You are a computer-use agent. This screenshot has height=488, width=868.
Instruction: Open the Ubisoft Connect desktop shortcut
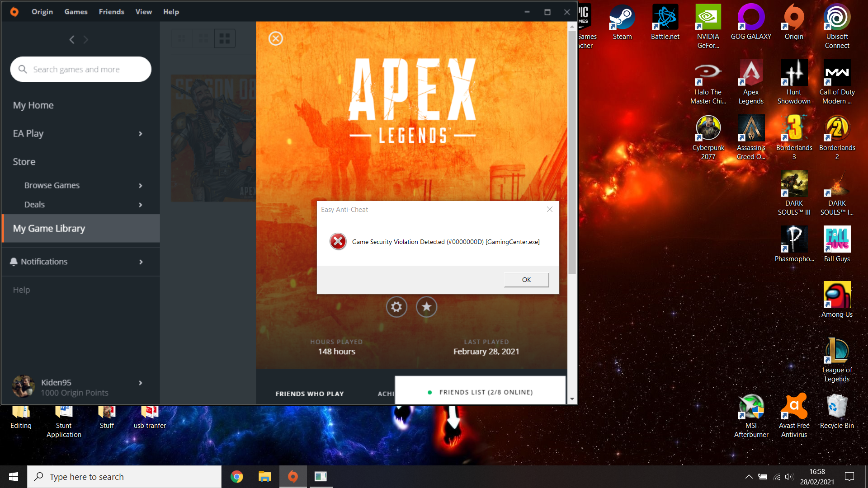tap(837, 26)
